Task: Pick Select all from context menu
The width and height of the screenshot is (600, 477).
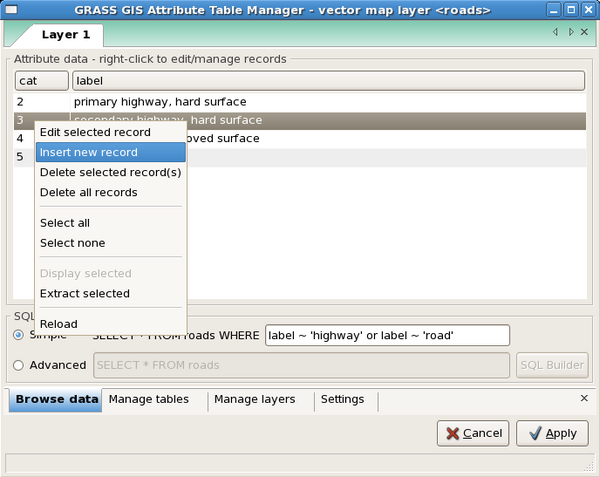Action: pos(65,223)
